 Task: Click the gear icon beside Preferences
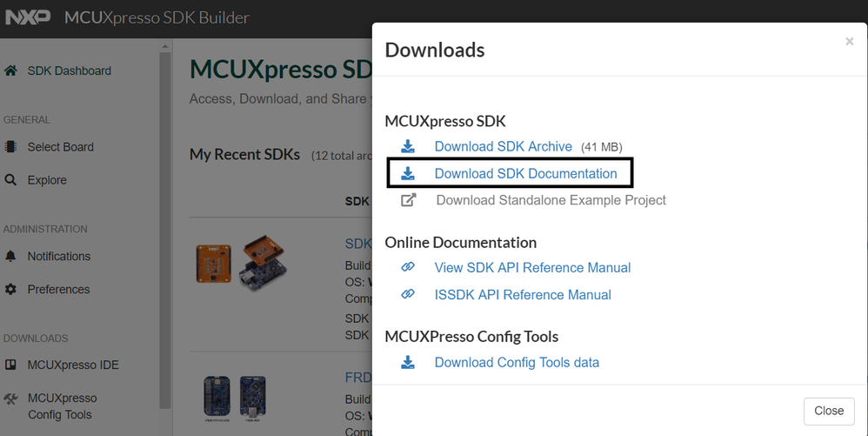click(x=11, y=289)
